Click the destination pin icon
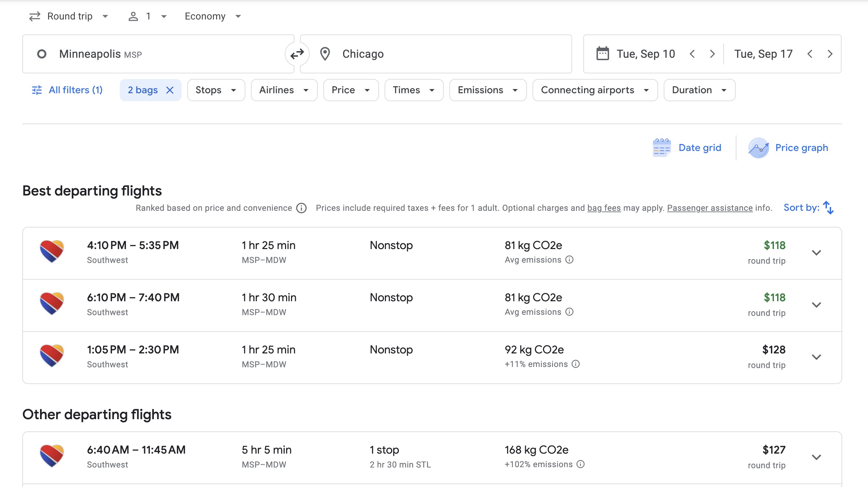Viewport: 868px width, 487px height. [x=325, y=54]
